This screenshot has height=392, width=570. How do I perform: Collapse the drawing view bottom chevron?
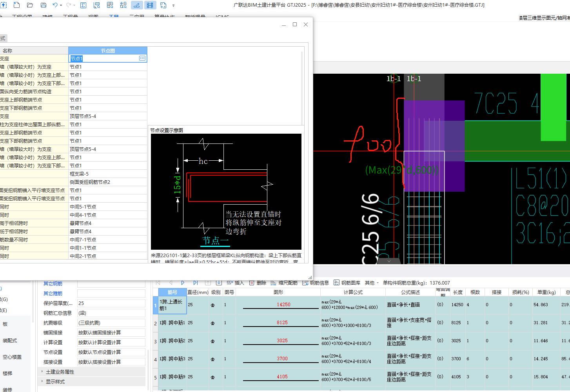pos(389,261)
